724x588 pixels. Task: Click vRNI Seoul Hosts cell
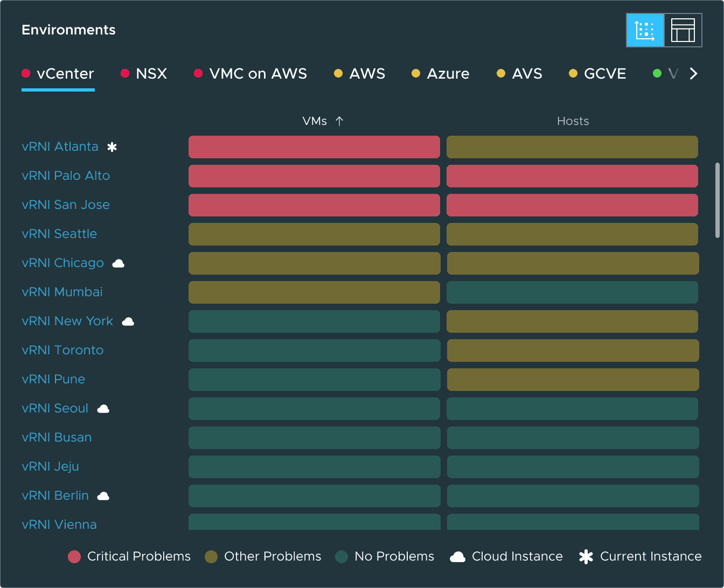(x=573, y=409)
